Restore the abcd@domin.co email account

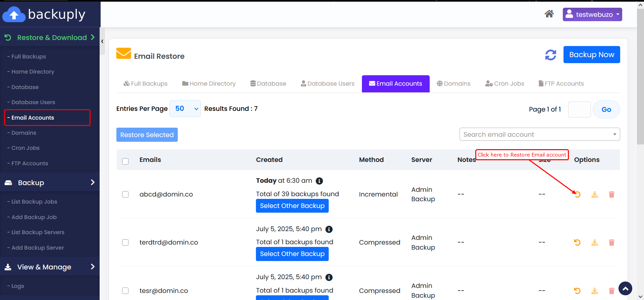[x=577, y=195]
